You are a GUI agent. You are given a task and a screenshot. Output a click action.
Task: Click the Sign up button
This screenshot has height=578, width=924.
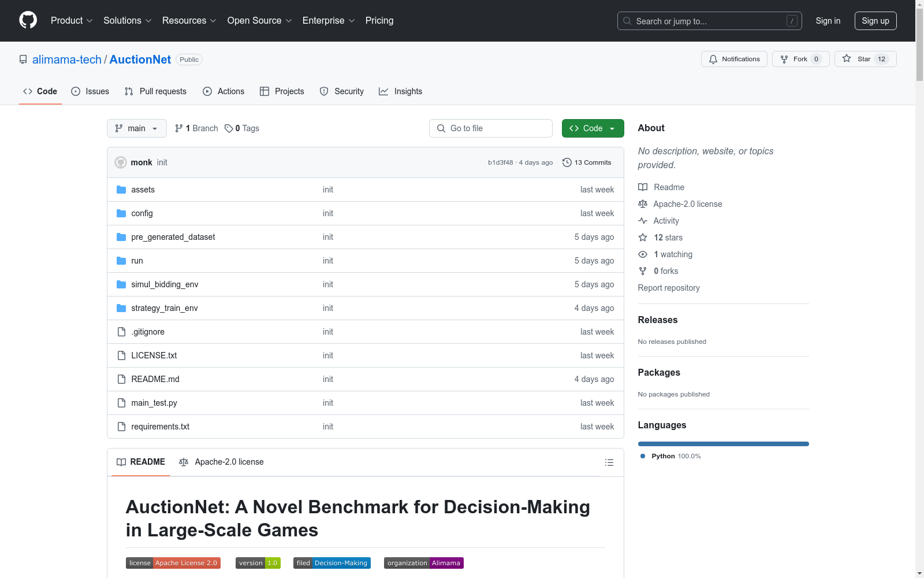pos(875,21)
